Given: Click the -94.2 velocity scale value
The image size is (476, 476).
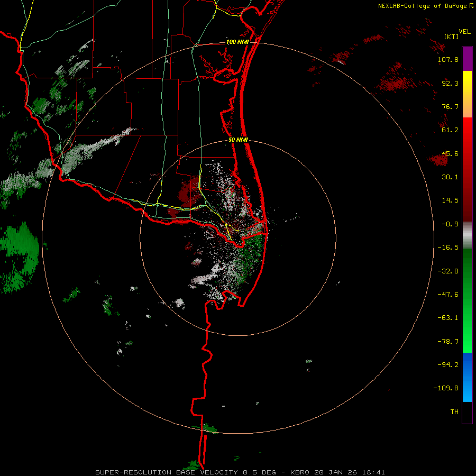Looking at the screenshot, I should (448, 365).
